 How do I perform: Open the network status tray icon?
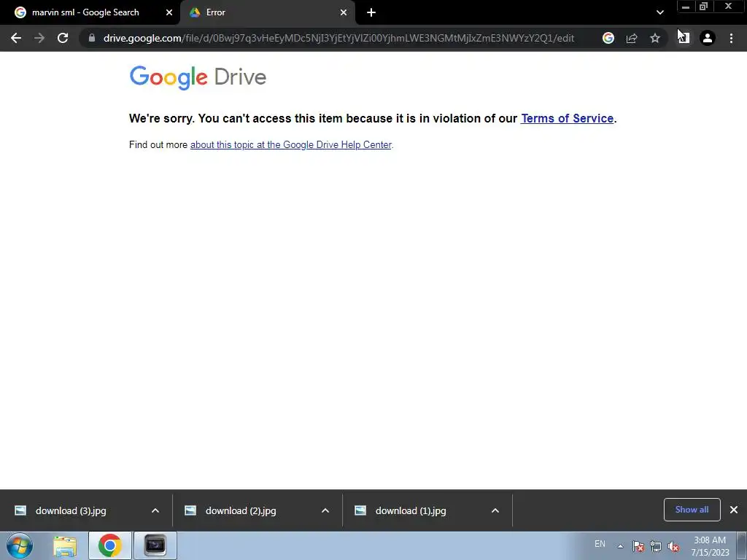[656, 546]
